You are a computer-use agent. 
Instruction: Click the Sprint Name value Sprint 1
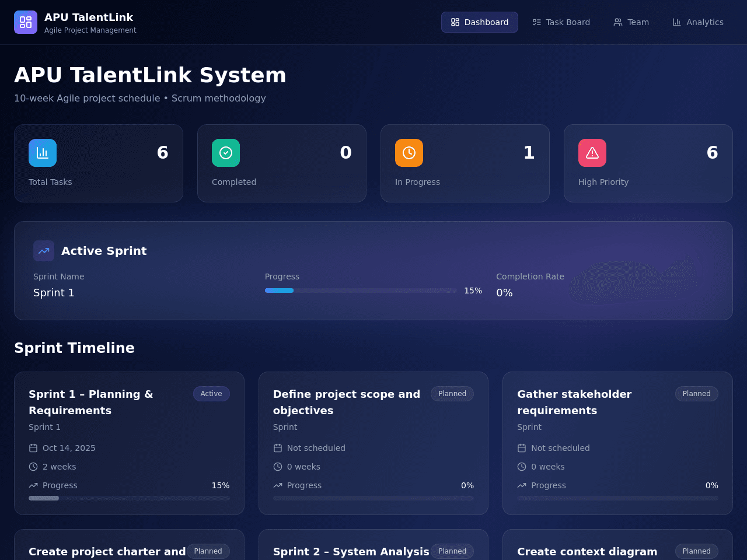(54, 293)
